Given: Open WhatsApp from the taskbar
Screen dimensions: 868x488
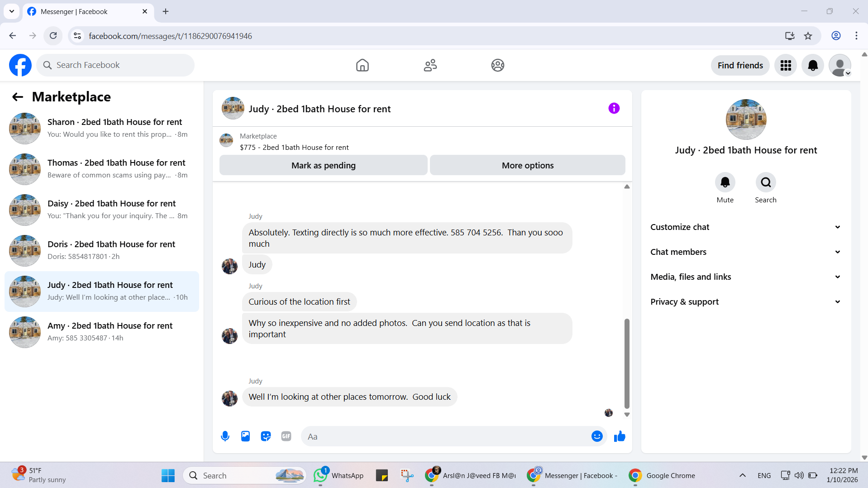Looking at the screenshot, I should point(339,475).
